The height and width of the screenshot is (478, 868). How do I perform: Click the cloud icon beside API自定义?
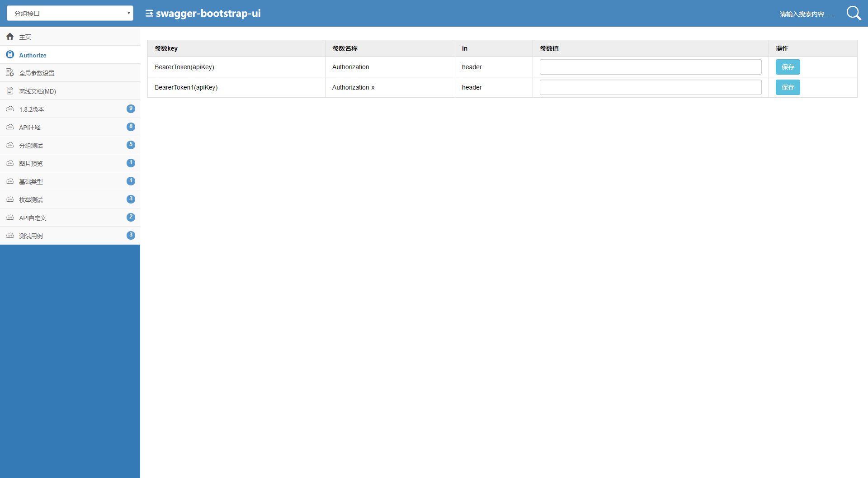(10, 218)
